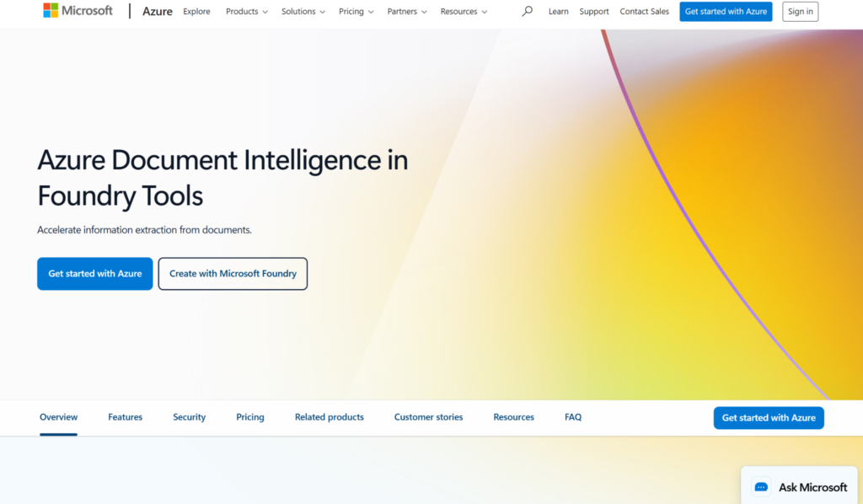This screenshot has width=863, height=504.
Task: Expand the Solutions dropdown menu
Action: click(x=303, y=12)
